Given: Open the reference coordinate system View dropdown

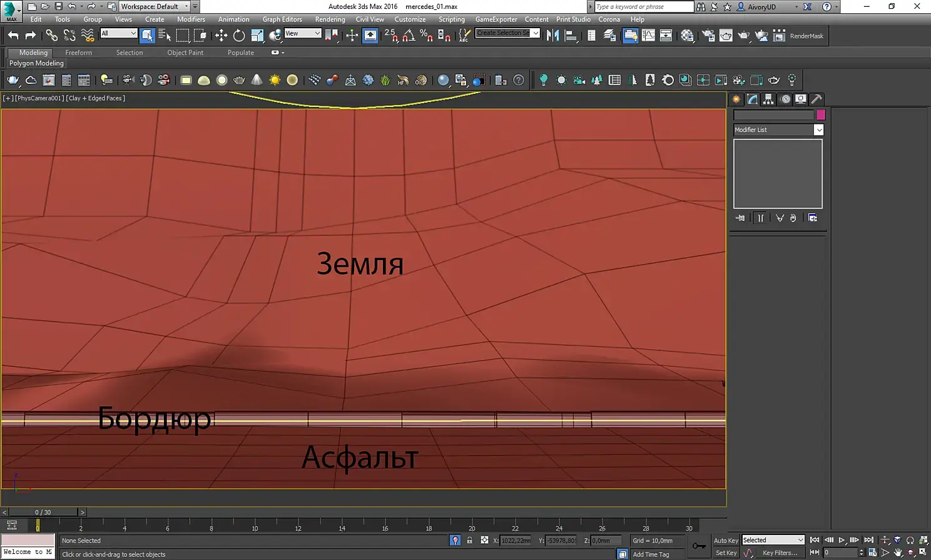Looking at the screenshot, I should 302,33.
